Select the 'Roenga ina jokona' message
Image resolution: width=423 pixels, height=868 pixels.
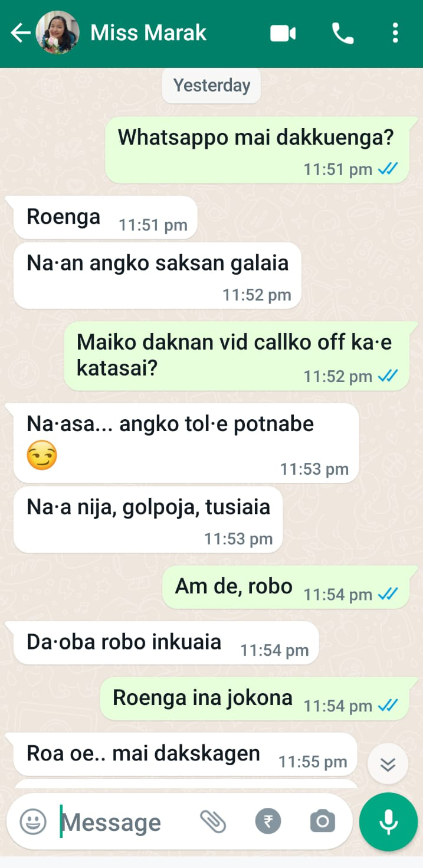click(x=254, y=699)
